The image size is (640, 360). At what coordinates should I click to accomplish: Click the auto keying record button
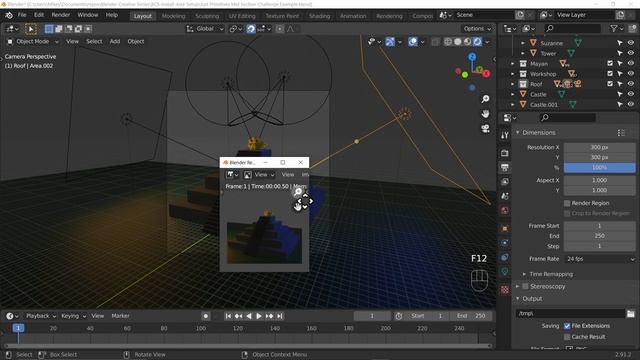coord(206,316)
